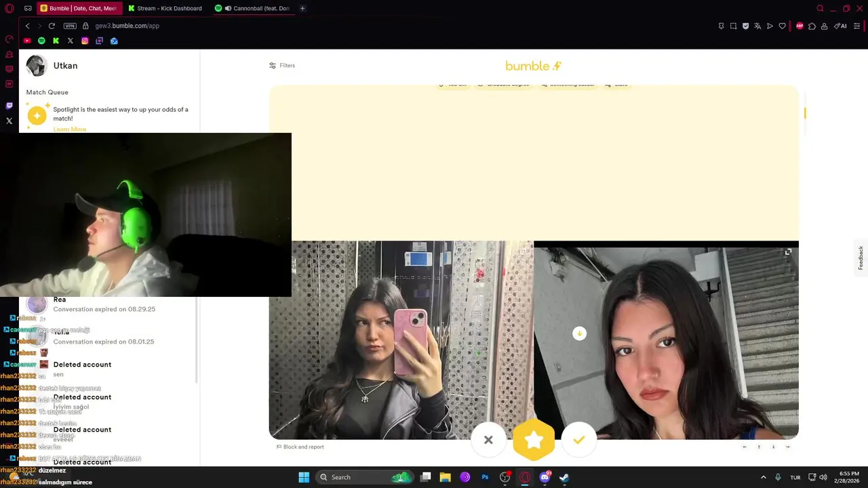Open the Spotify bookmark

point(41,41)
